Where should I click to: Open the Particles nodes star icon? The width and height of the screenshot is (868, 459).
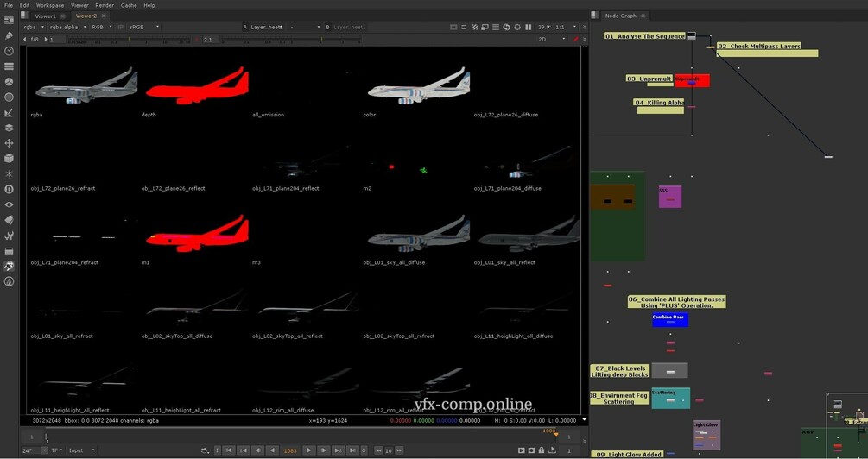pos(9,173)
